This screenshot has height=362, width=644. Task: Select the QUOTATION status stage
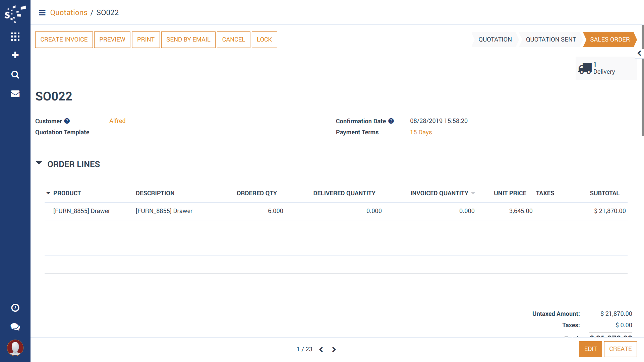click(x=495, y=40)
